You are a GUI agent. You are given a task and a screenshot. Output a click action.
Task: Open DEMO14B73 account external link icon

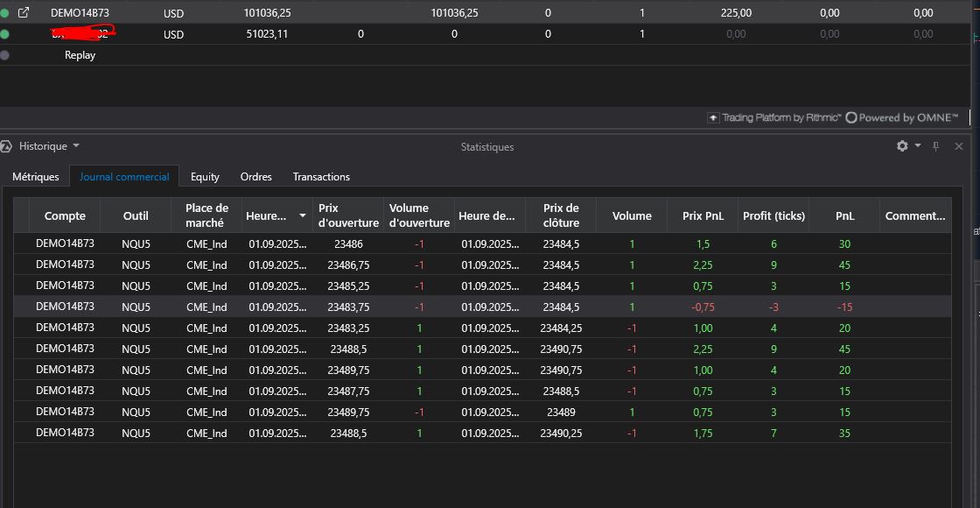pos(24,13)
